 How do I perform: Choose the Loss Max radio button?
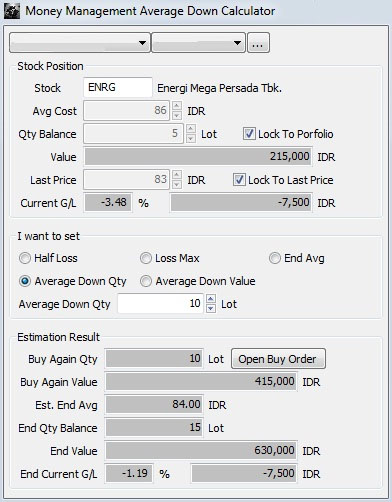pyautogui.click(x=146, y=258)
